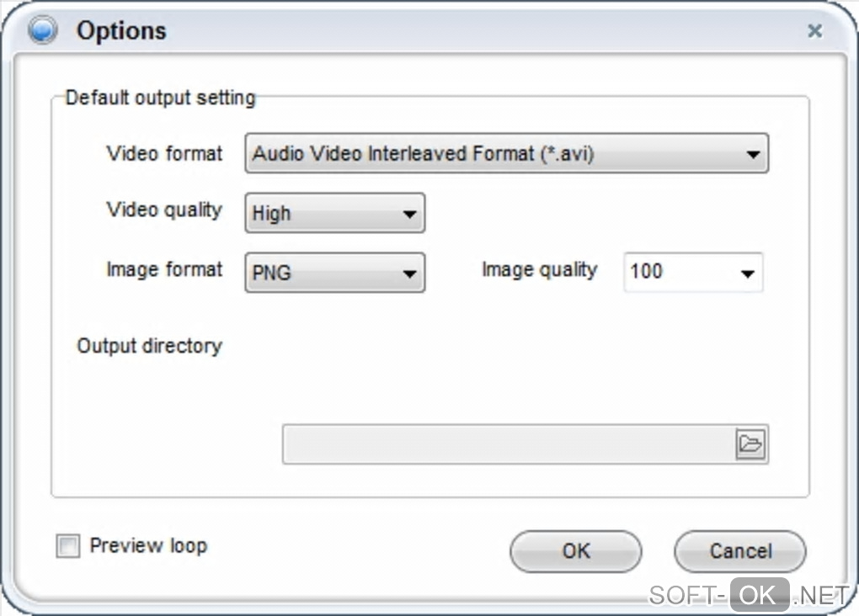Image resolution: width=859 pixels, height=616 pixels.
Task: Click the "Video format" label
Action: point(164,153)
